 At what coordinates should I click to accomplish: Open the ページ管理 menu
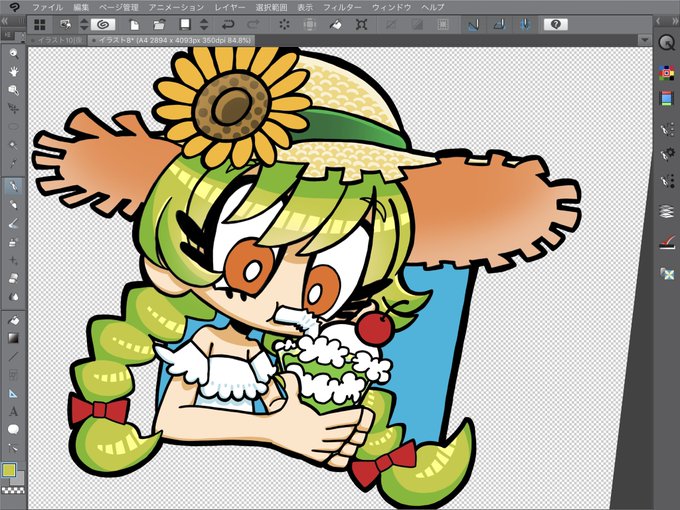pos(118,7)
